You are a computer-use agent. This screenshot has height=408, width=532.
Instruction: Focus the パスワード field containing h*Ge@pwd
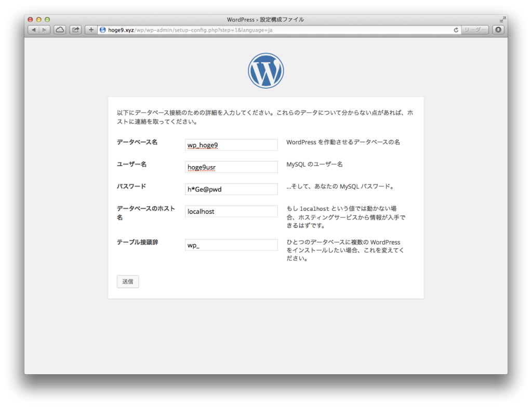[x=231, y=189]
